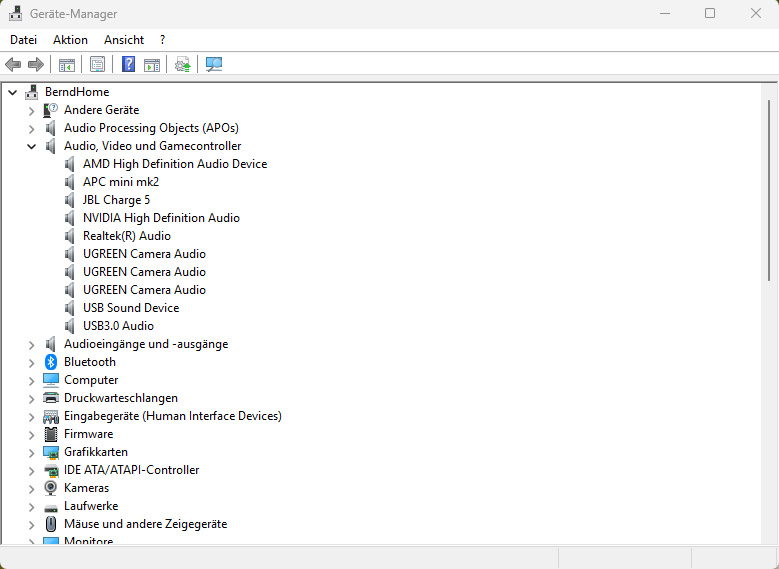Select NVIDIA High Definition Audio device
The height and width of the screenshot is (569, 779).
161,218
